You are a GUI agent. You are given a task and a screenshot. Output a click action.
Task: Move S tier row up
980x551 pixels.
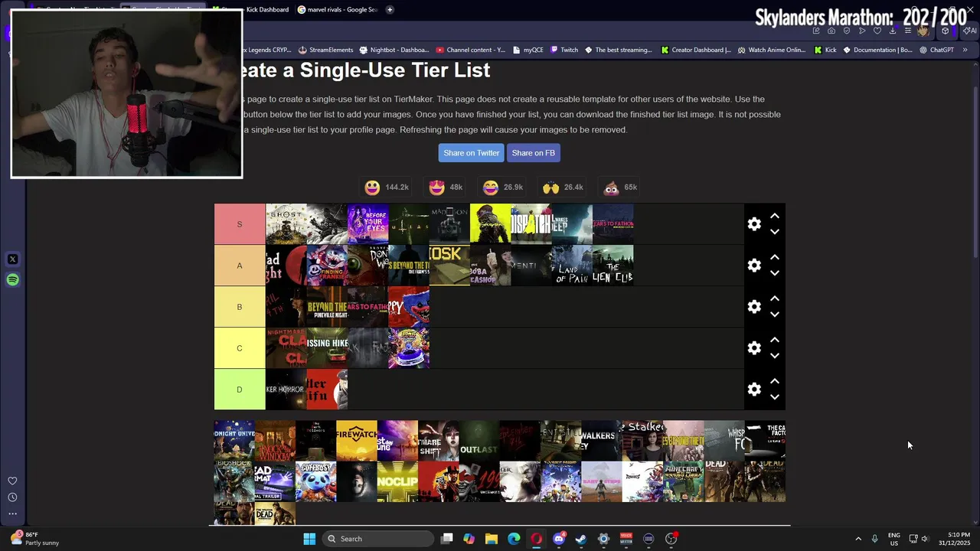[x=775, y=216]
